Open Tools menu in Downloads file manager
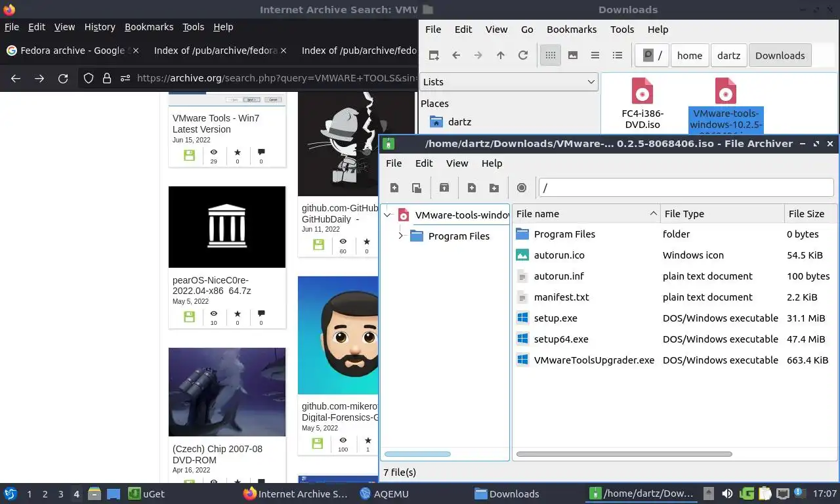 (622, 30)
